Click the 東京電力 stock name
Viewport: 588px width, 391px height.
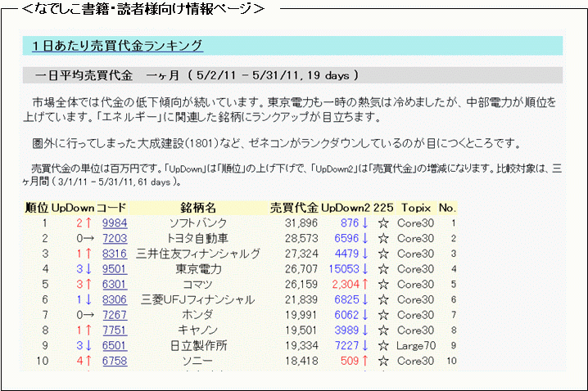pyautogui.click(x=198, y=269)
